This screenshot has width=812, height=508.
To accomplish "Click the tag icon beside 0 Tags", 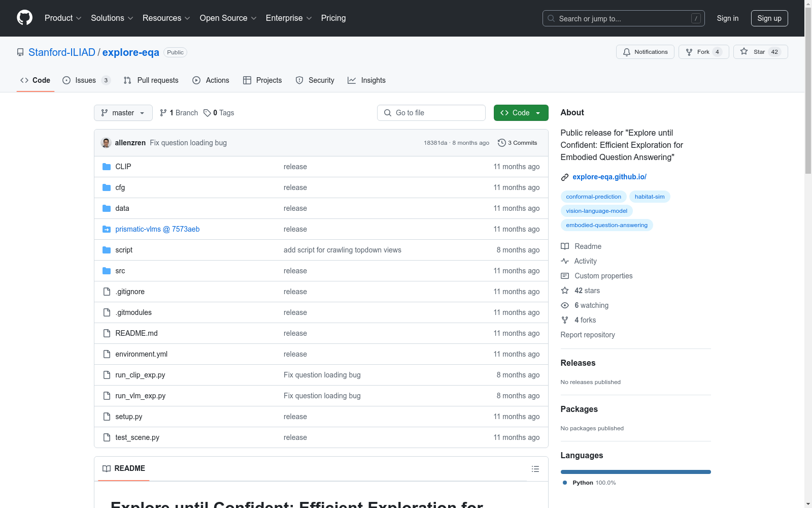I will click(207, 113).
